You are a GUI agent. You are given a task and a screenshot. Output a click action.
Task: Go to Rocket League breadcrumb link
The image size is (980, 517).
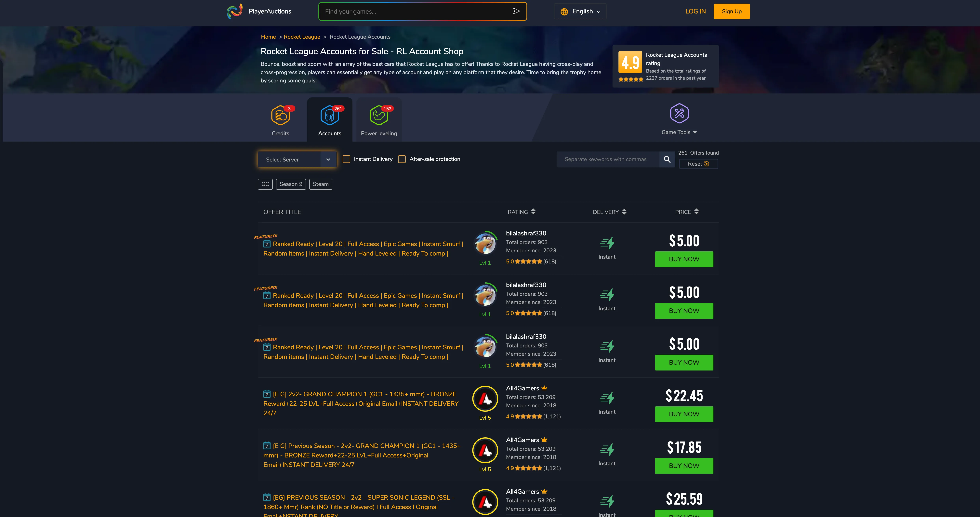point(302,37)
